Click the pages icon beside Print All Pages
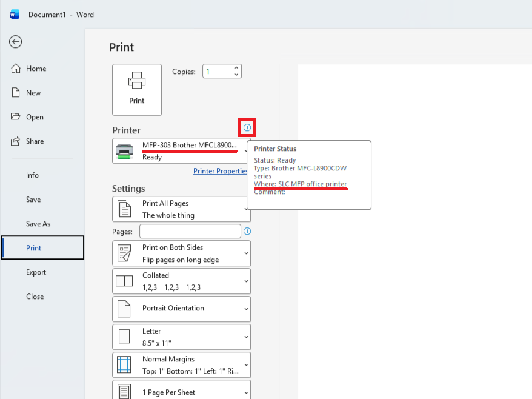This screenshot has width=532, height=399. point(124,209)
